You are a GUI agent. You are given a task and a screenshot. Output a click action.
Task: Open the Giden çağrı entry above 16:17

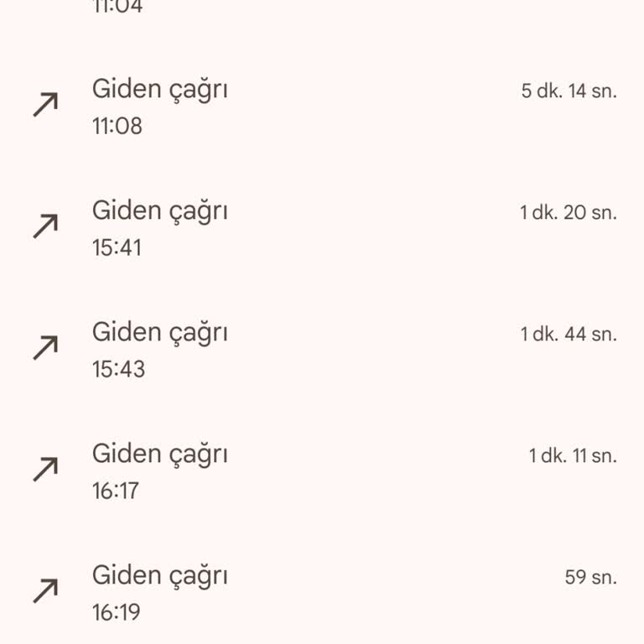[159, 454]
